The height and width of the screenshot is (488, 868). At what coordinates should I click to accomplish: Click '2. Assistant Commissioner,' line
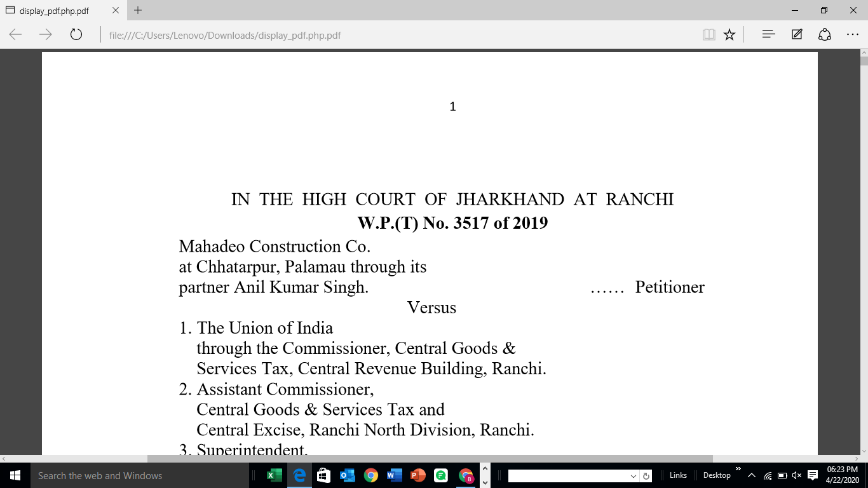[x=276, y=389]
